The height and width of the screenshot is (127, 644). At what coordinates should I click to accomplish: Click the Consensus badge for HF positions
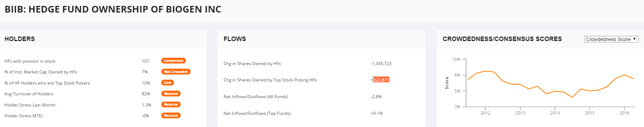tap(173, 61)
